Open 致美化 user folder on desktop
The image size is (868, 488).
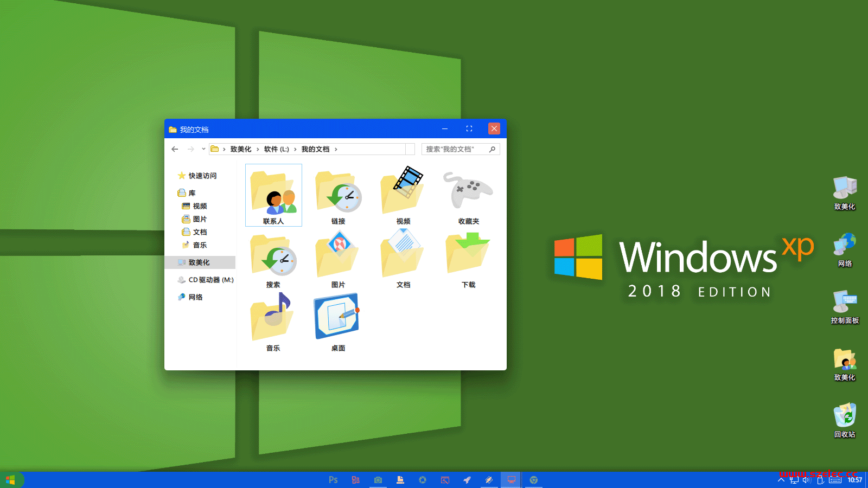click(845, 364)
